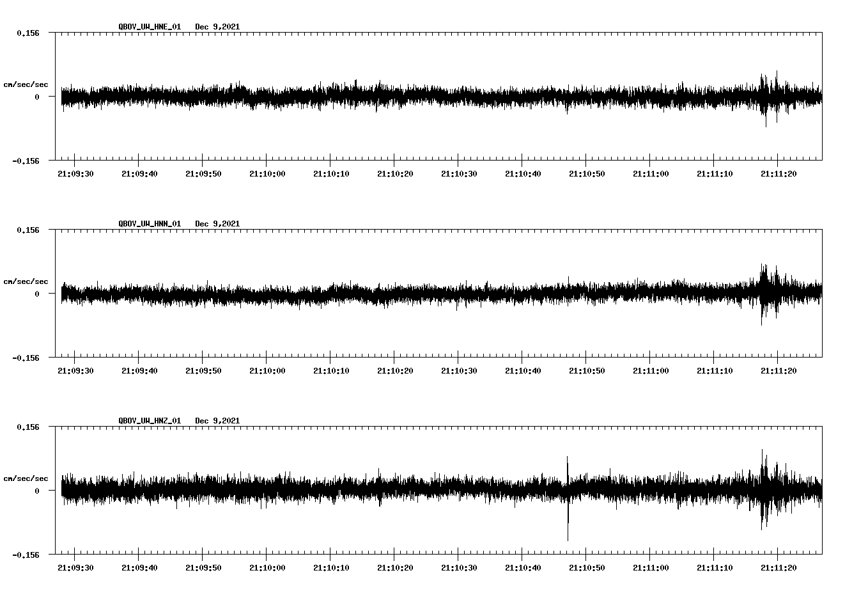Click the 21:09:40 time label under HNZ plot
Image resolution: width=868 pixels, height=591 pixels.
coord(139,567)
